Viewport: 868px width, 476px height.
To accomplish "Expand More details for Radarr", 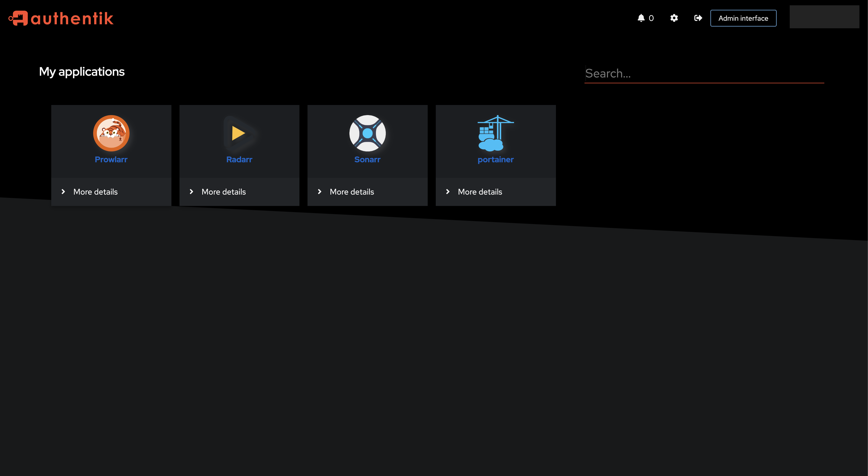I will [x=239, y=192].
